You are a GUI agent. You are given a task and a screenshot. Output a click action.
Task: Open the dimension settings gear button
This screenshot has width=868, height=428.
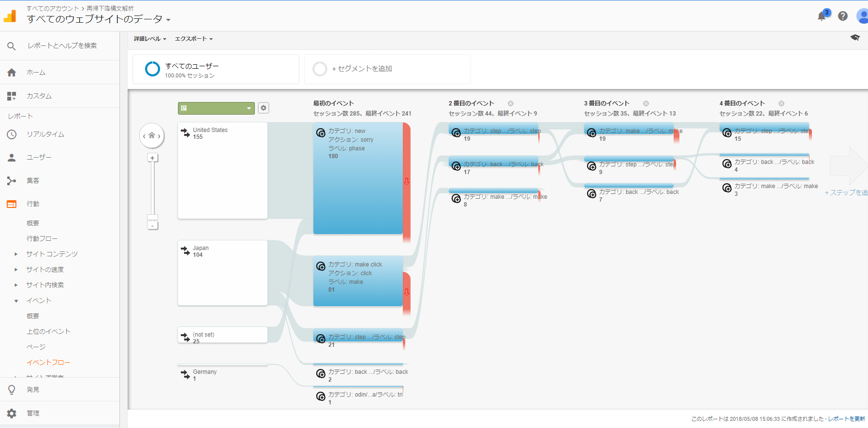pyautogui.click(x=264, y=108)
